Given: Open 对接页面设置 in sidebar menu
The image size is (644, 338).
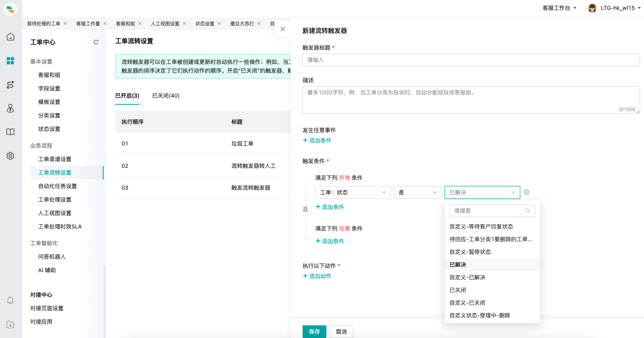Looking at the screenshot, I should click(x=47, y=308).
